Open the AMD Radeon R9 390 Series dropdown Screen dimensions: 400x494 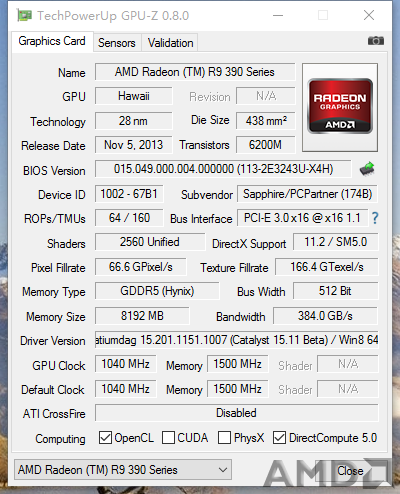coord(123,470)
